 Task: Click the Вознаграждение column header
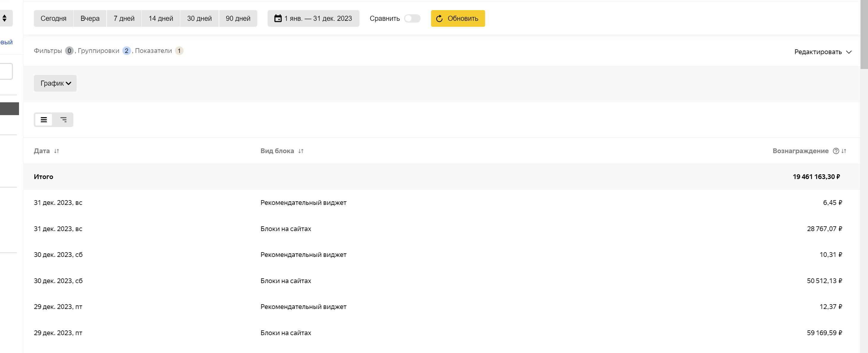tap(800, 151)
